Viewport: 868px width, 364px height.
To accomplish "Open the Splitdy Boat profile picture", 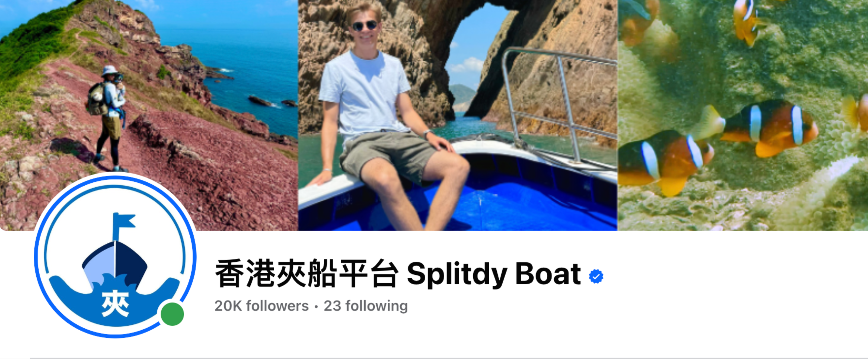I will [115, 257].
